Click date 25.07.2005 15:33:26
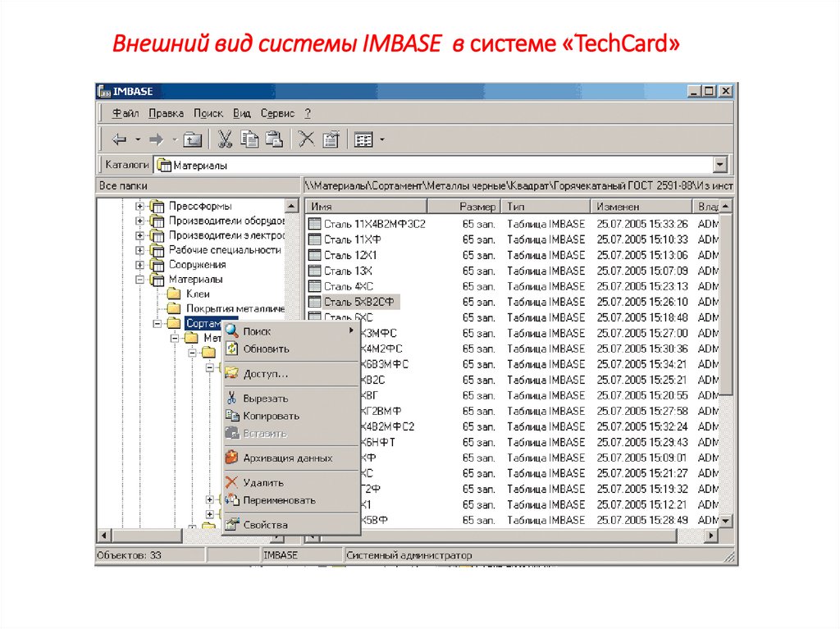Screen dimensions: 840x629 coord(641,224)
